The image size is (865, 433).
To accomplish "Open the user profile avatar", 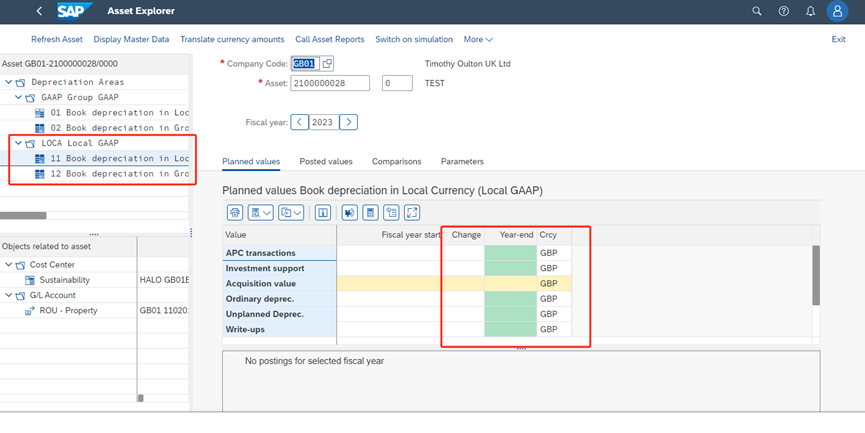I will 837,11.
